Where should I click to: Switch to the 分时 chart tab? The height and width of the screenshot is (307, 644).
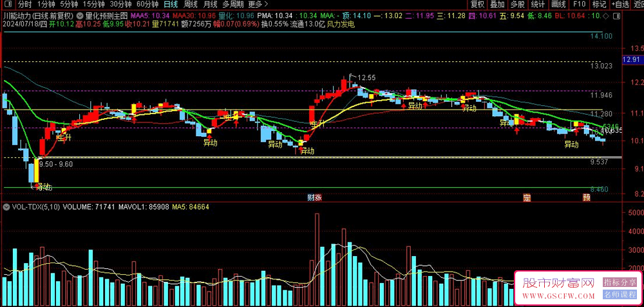click(24, 5)
